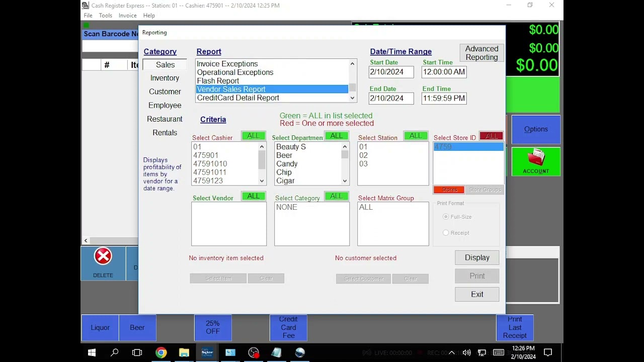This screenshot has width=644, height=362.
Task: Open the OBS recorder taskbar icon
Action: (254, 352)
